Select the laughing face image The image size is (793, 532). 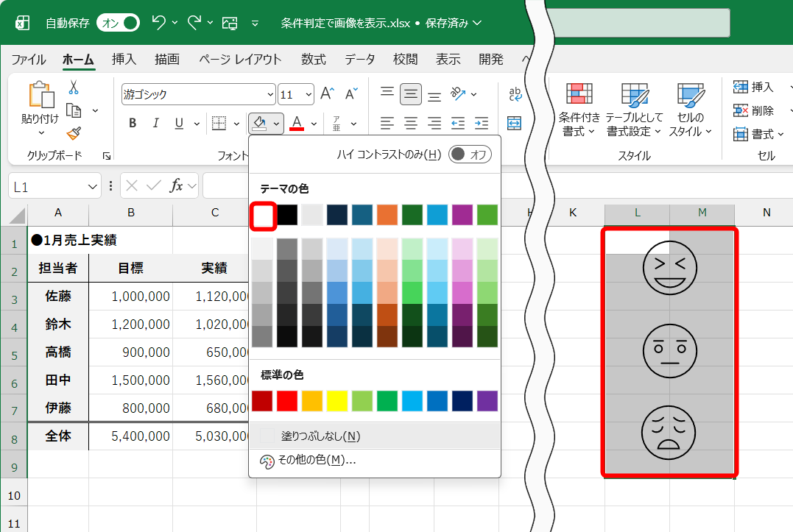click(x=669, y=268)
